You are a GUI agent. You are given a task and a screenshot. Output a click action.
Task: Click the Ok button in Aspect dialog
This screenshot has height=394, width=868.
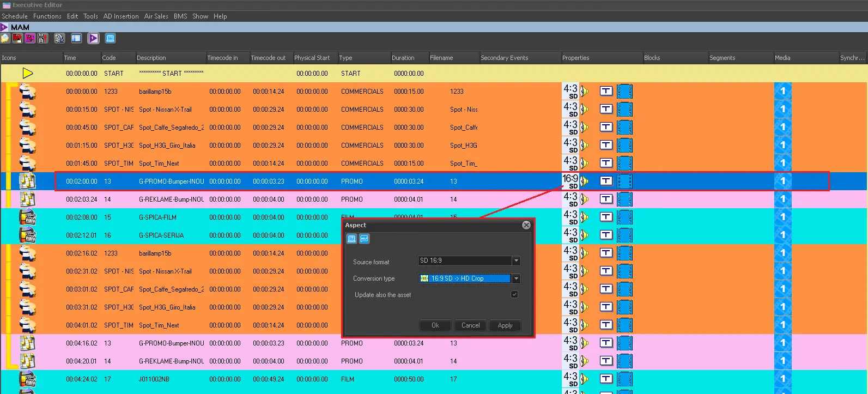coord(435,325)
